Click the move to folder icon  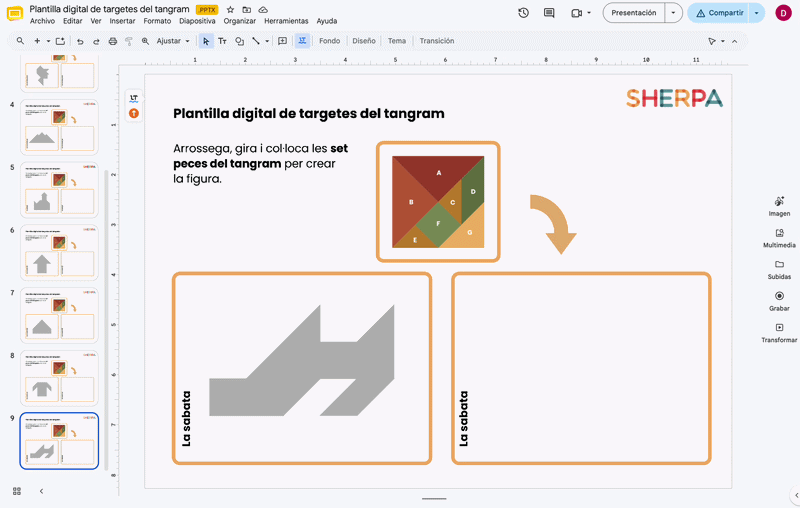[246, 10]
